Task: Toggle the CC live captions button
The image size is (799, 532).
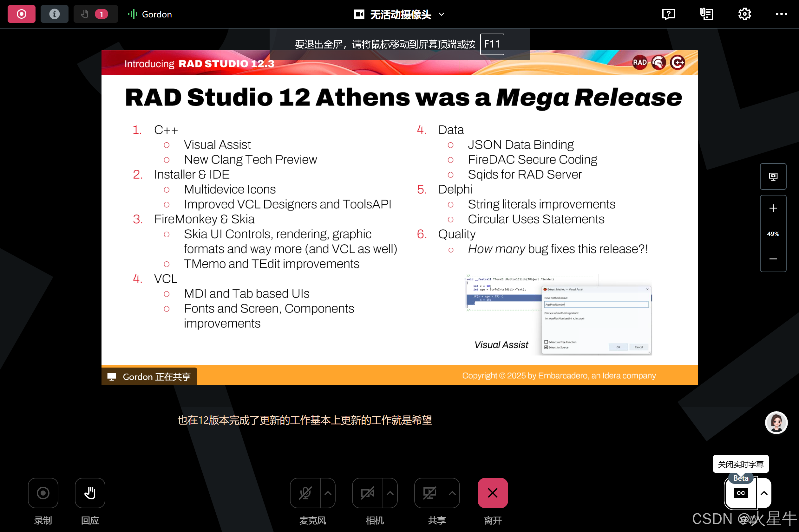Action: (x=741, y=493)
